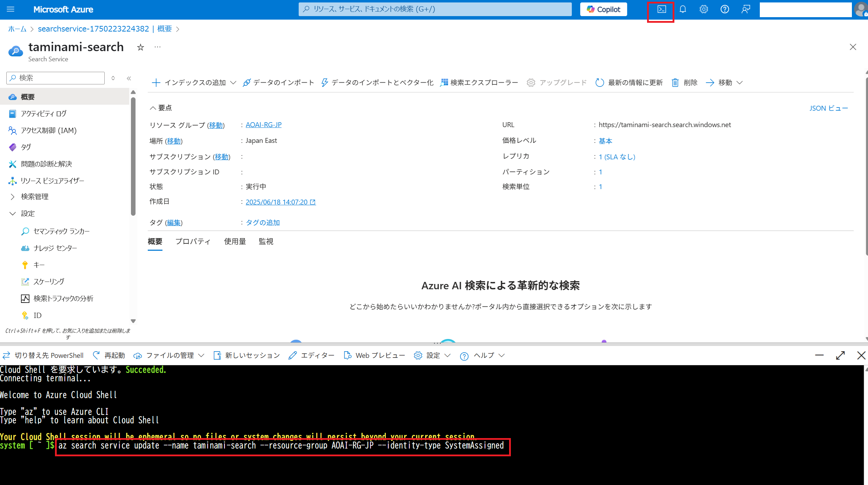Screen dimensions: 868x485
Task: Click ホーム breadcrumb
Action: coord(17,29)
